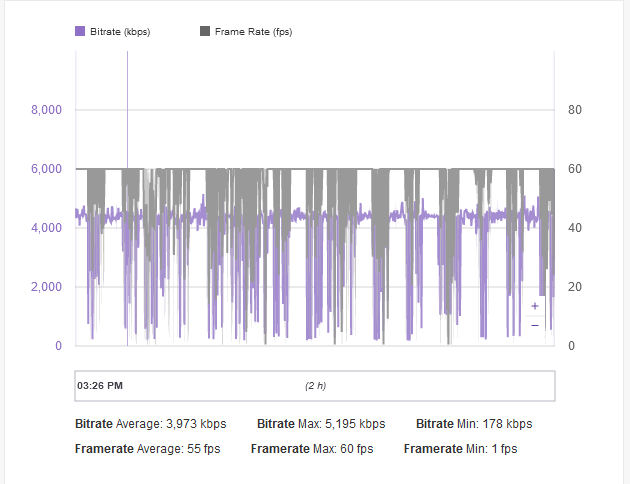Screen dimensions: 630x484
Task: Click Bitrate Min: 178 kbps text
Action: click(x=474, y=424)
